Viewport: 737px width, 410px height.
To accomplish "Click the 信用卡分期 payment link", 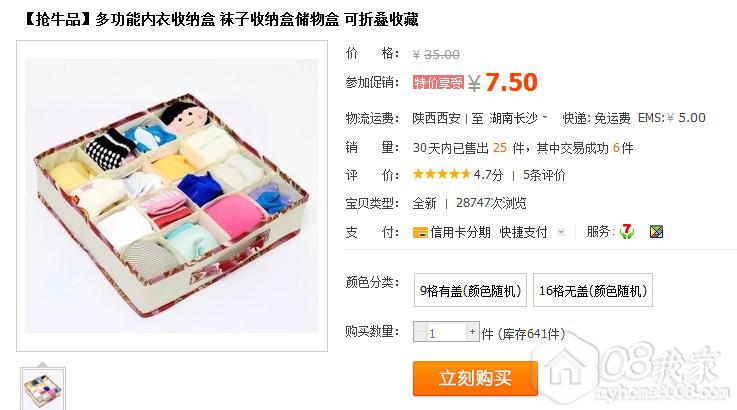I will point(460,232).
